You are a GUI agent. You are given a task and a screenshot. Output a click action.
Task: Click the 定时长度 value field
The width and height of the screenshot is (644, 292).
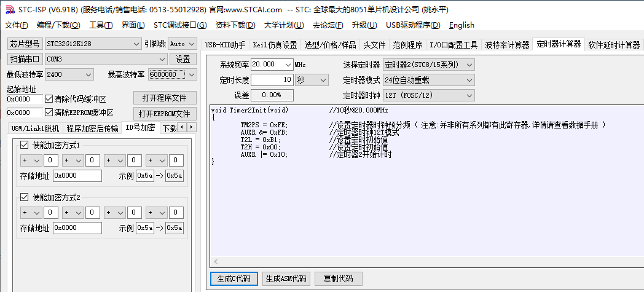[x=272, y=80]
